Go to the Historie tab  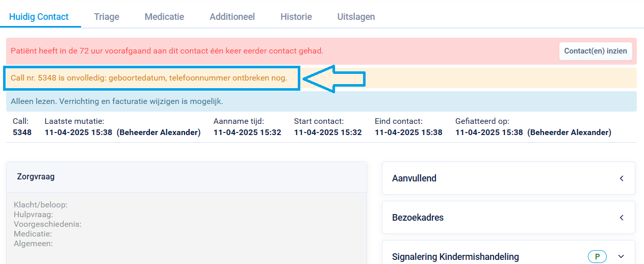(296, 16)
